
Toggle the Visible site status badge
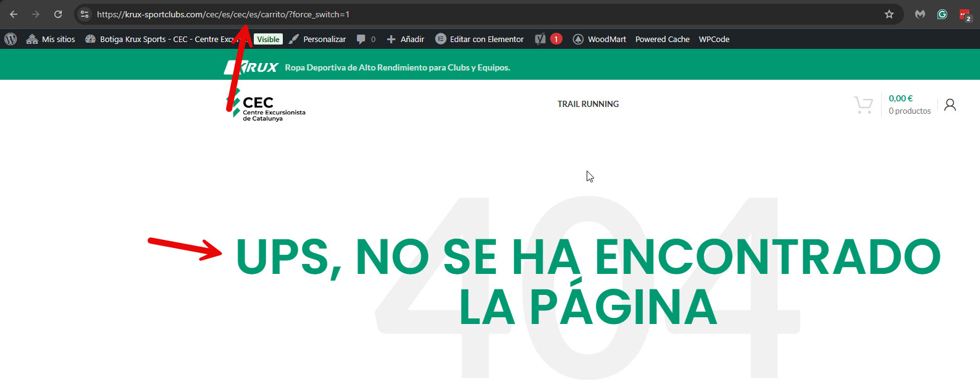[x=268, y=39]
